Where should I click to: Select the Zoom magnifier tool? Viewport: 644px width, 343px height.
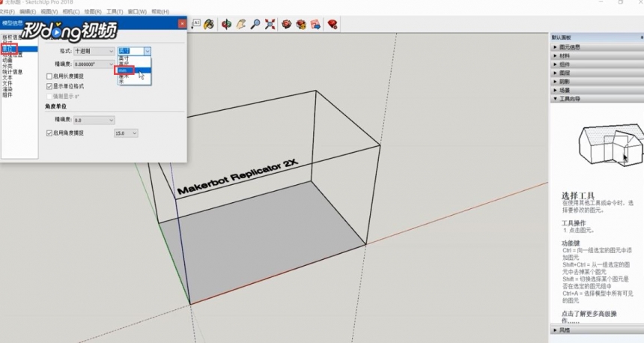click(x=255, y=24)
